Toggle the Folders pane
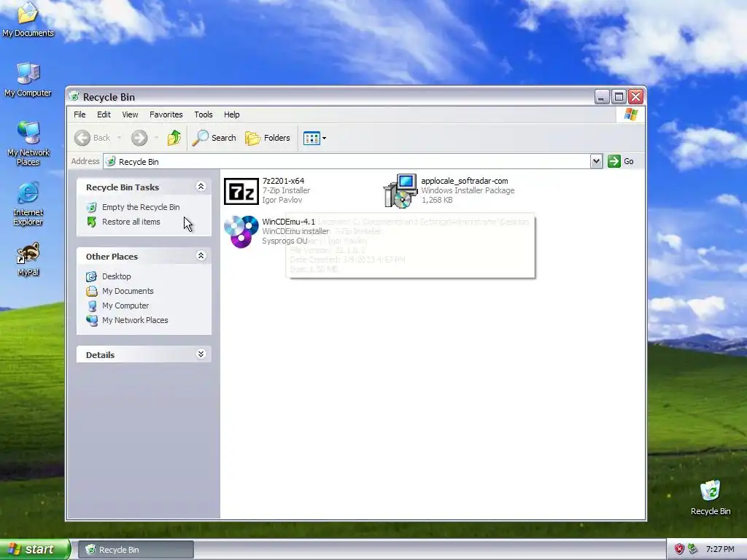This screenshot has height=560, width=747. [268, 138]
